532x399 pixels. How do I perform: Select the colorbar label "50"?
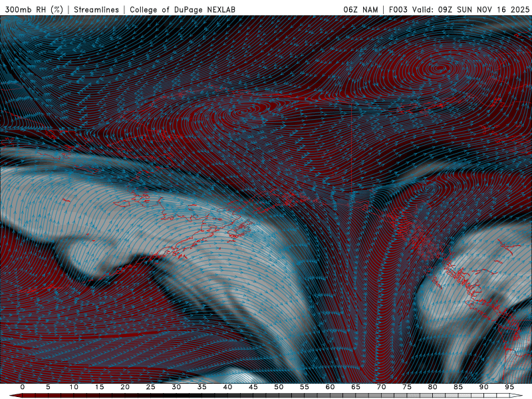coord(279,387)
